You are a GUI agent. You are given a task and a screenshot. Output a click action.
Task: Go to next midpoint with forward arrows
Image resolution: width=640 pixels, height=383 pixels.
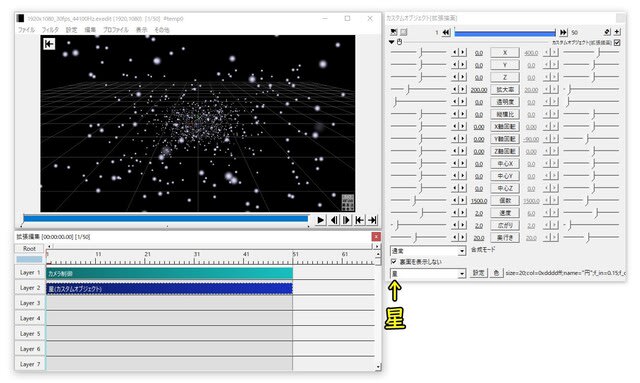[563, 32]
